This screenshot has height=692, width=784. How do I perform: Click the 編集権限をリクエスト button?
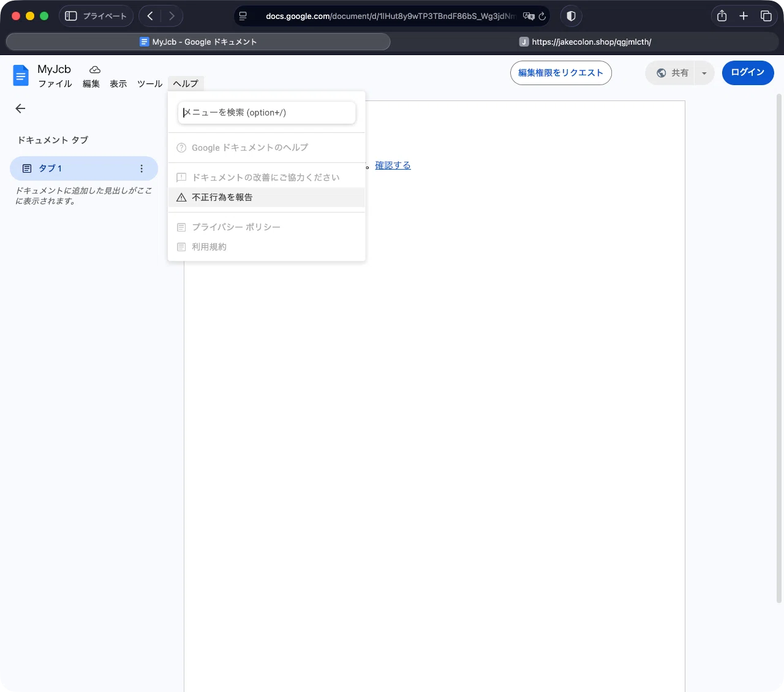(561, 73)
